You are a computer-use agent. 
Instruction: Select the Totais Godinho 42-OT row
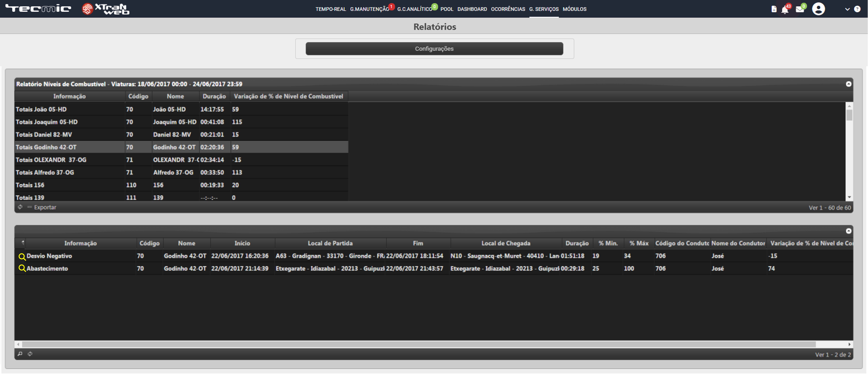pyautogui.click(x=181, y=147)
